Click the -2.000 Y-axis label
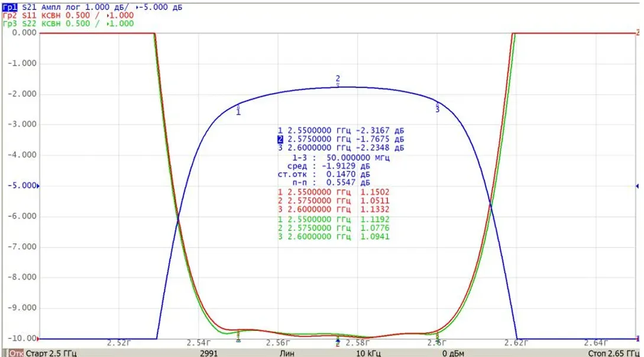644x357 pixels. [x=22, y=94]
